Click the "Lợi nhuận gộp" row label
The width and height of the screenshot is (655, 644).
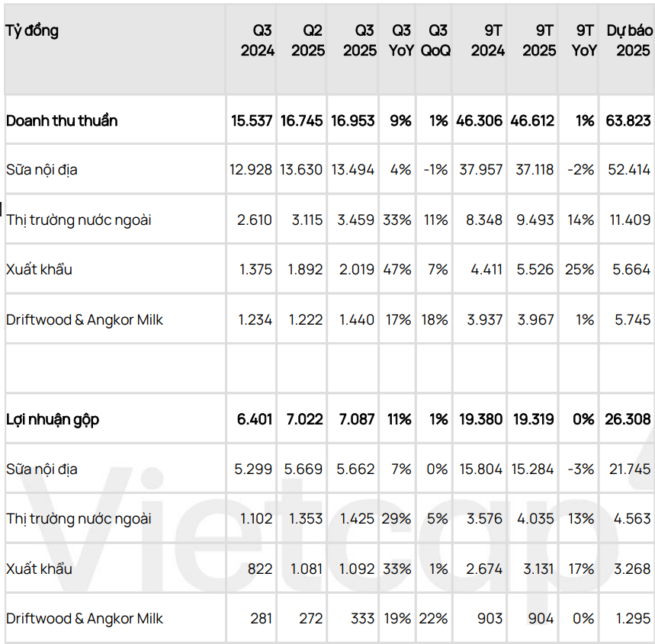(53, 419)
